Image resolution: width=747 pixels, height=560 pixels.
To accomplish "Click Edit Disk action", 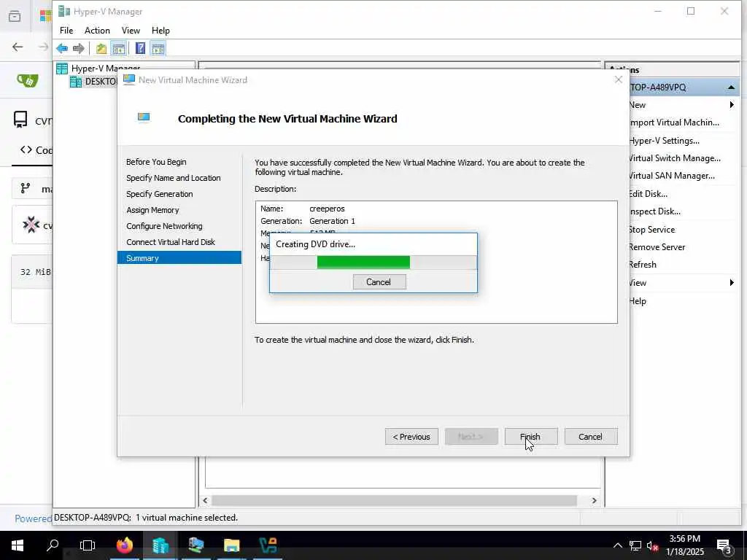I will tap(648, 194).
